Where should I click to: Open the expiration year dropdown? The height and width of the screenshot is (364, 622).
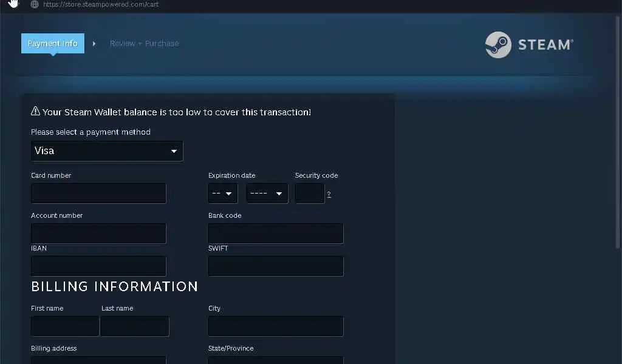coord(267,194)
